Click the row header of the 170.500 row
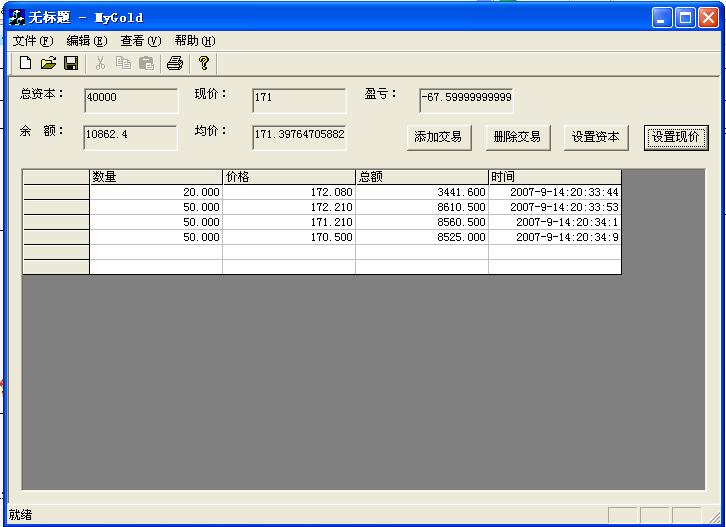This screenshot has height=527, width=726. pyautogui.click(x=56, y=237)
